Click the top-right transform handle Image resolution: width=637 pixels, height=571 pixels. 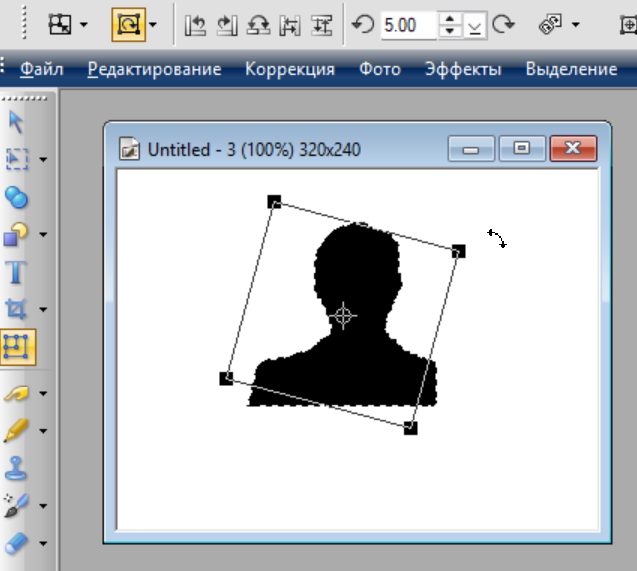tap(459, 251)
